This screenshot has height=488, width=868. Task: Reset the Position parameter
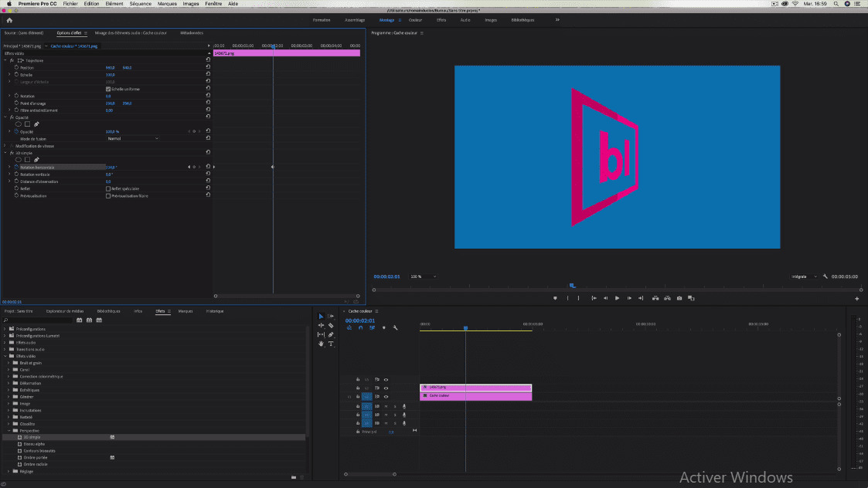tap(208, 67)
